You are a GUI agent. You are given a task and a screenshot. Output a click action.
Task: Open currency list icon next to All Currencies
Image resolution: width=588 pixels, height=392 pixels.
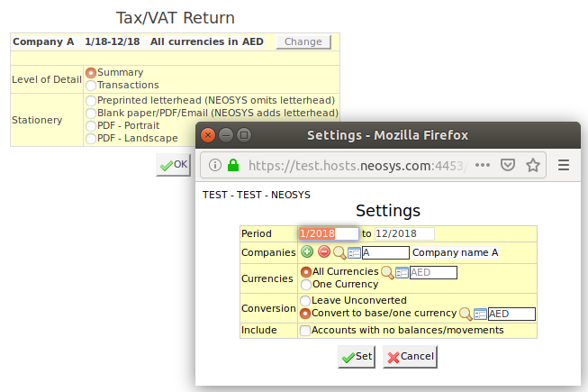[x=402, y=273]
